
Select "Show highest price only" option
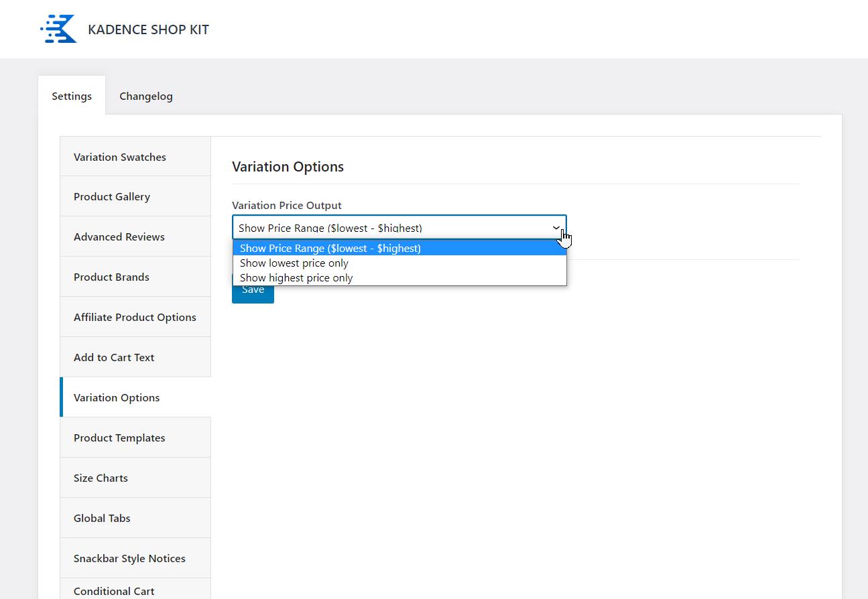296,277
